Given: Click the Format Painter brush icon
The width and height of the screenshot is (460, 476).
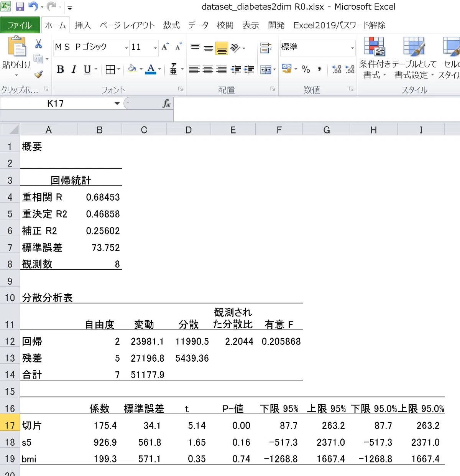Looking at the screenshot, I should 38,74.
